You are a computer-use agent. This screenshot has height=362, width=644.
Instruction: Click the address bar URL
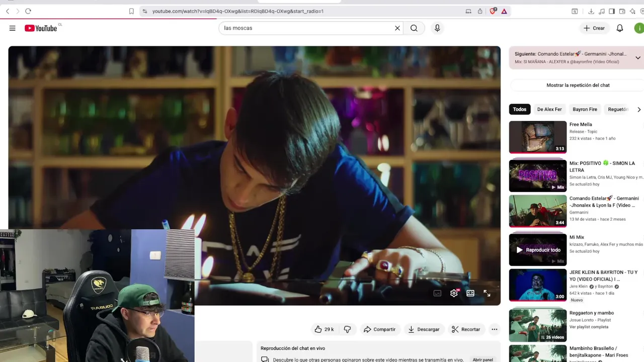(x=238, y=11)
